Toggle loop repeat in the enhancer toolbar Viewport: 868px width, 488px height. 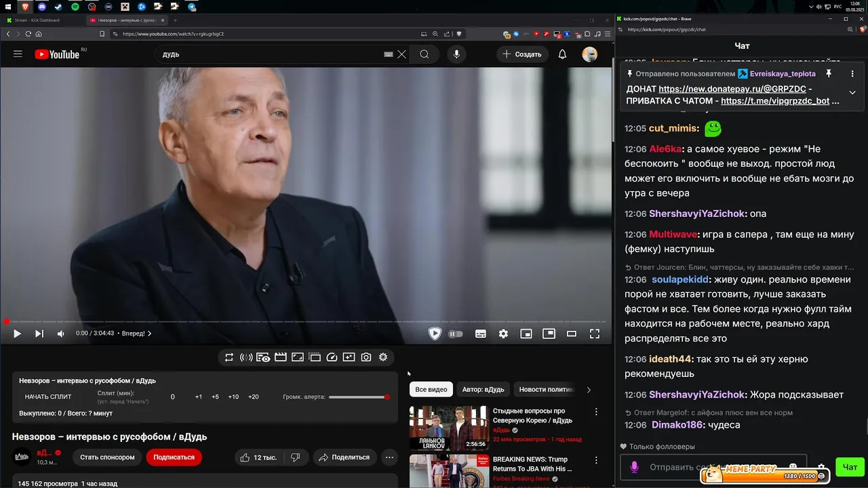tap(229, 357)
